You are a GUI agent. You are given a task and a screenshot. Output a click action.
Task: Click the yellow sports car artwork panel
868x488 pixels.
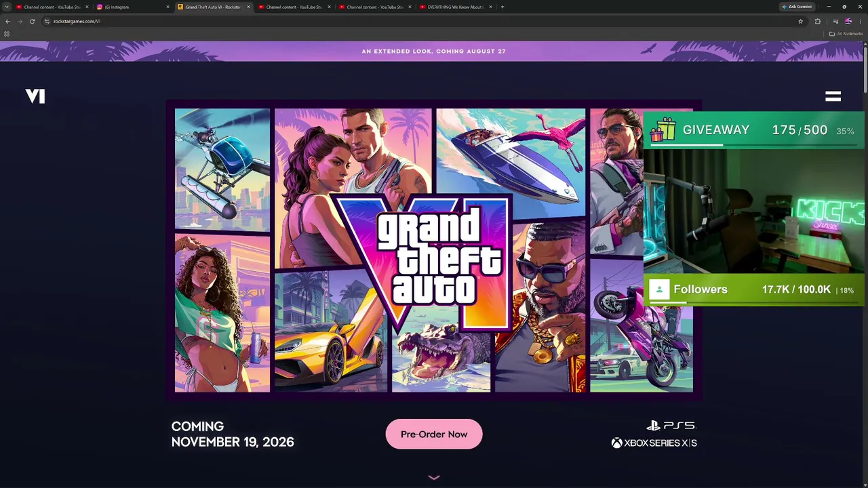pyautogui.click(x=331, y=332)
